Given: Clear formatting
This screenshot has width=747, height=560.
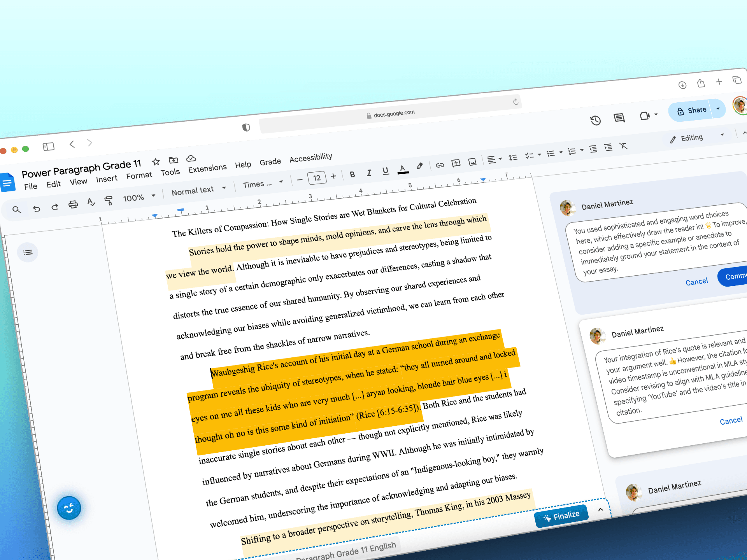Looking at the screenshot, I should click(x=623, y=146).
